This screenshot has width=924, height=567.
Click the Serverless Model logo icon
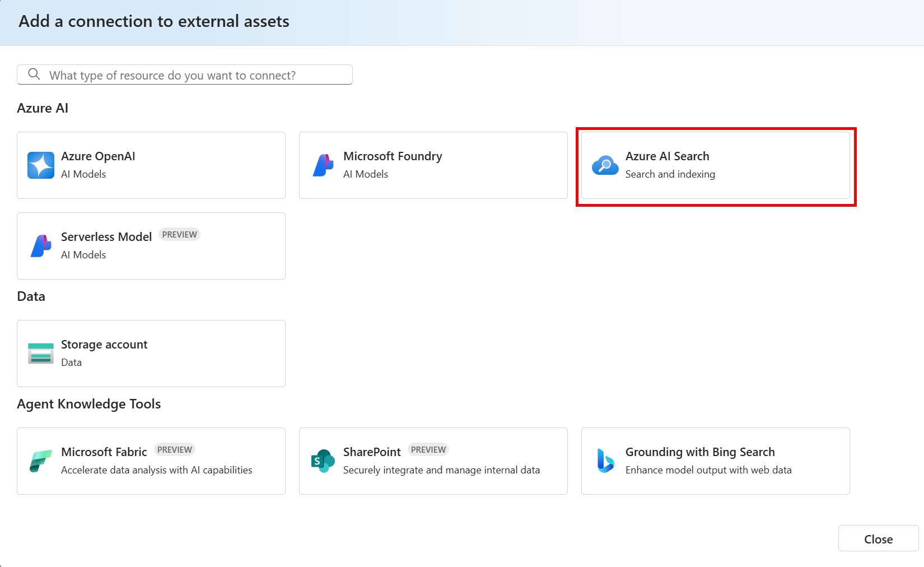(41, 246)
